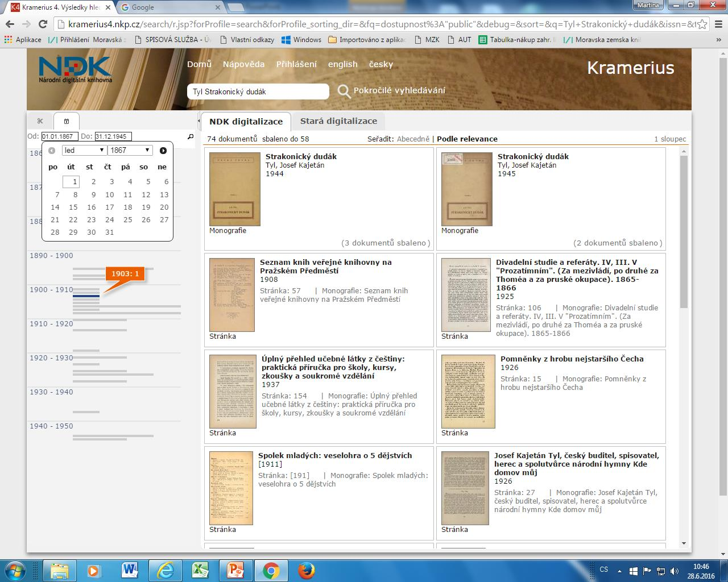Screen dimensions: 728x582
Task: Open Pomněnky z hrobu nejstaršího Čecha
Action: pos(572,359)
